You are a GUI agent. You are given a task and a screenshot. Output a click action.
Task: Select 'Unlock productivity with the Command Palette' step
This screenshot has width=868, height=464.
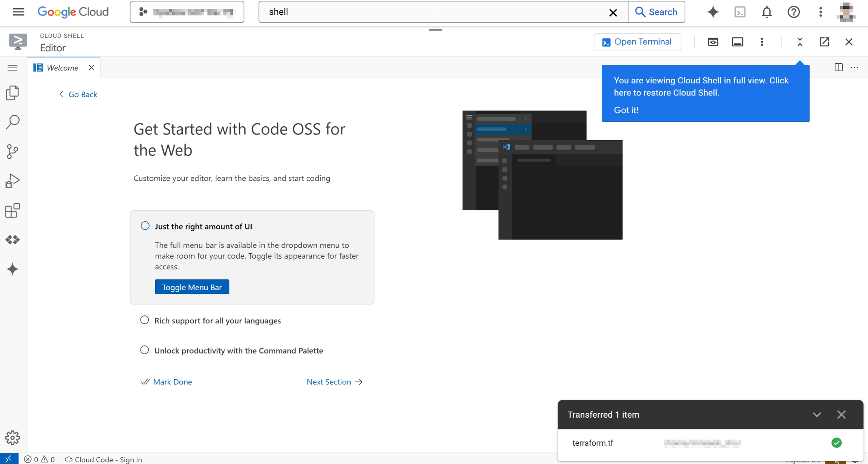pyautogui.click(x=238, y=351)
